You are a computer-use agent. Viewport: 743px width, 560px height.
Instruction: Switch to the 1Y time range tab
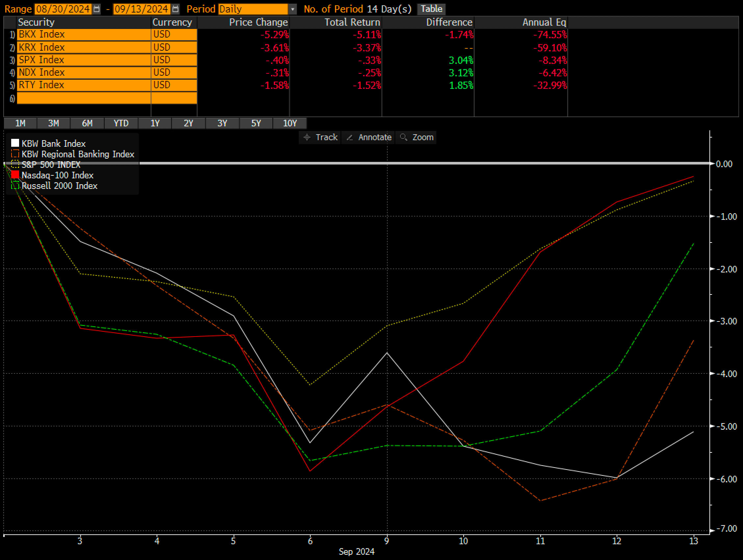[155, 123]
